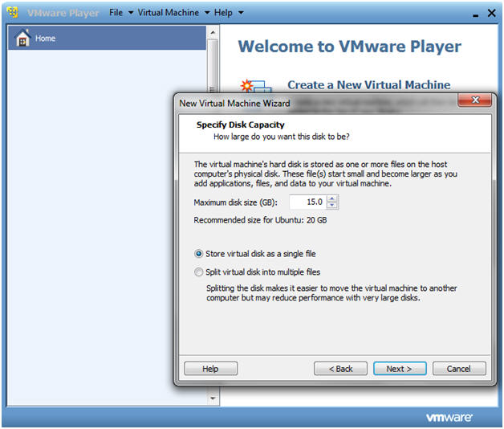The image size is (504, 429).
Task: Click the Specify Disk Capacity heading
Action: [x=241, y=125]
